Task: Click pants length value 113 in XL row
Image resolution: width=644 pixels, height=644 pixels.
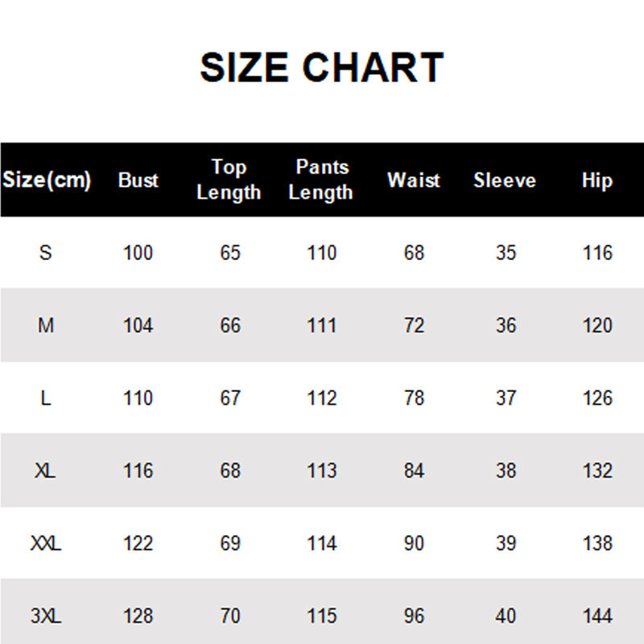Action: [321, 470]
